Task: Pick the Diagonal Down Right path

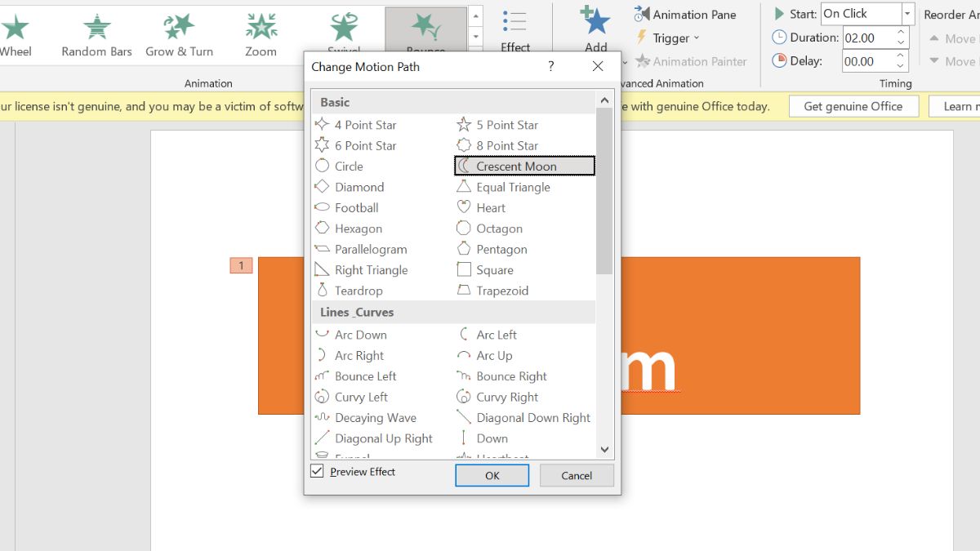Action: pyautogui.click(x=523, y=418)
